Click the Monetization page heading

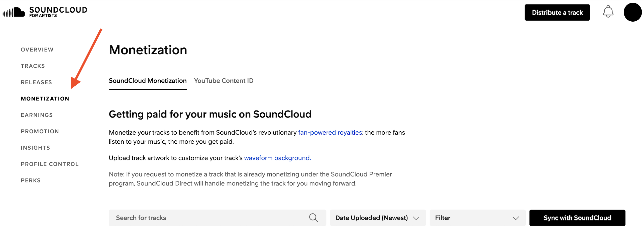148,50
